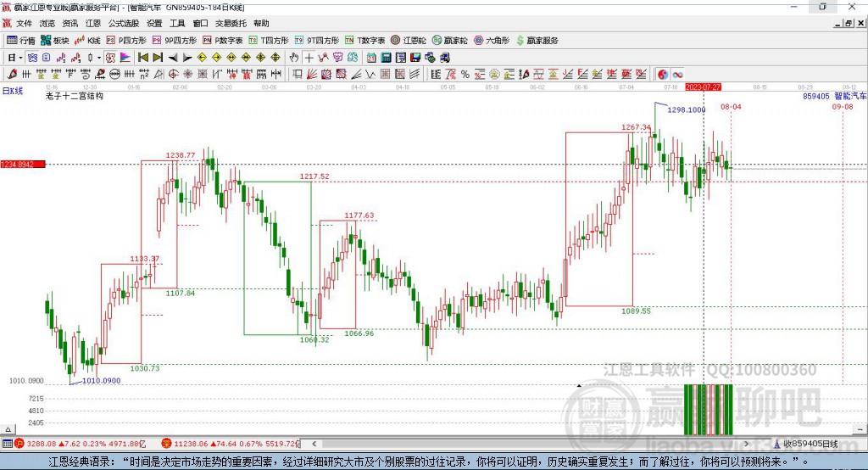Viewport: 868px width, 470px height.
Task: Toggle the infinity symbol toolbar button
Action: [677, 75]
